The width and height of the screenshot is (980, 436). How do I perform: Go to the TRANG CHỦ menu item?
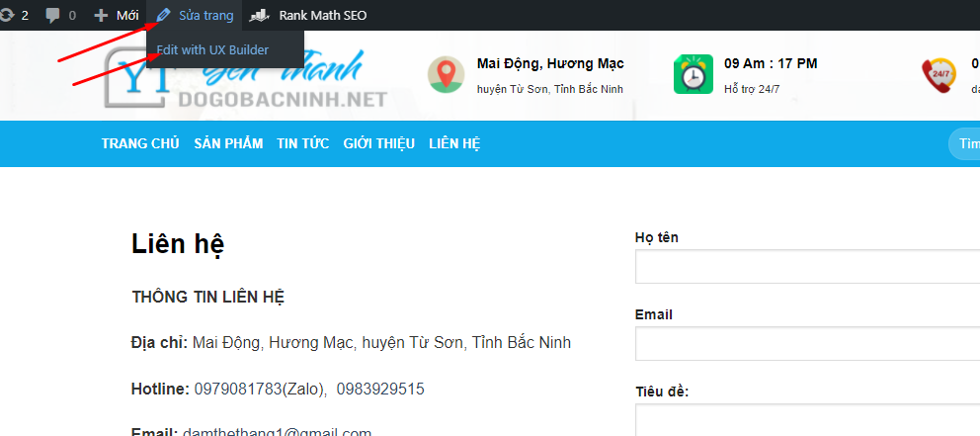pyautogui.click(x=140, y=144)
